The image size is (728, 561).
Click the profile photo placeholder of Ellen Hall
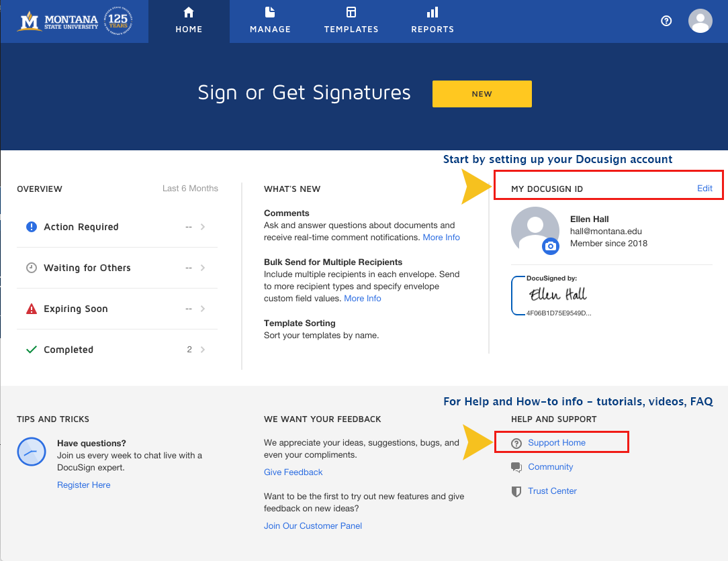(x=535, y=229)
